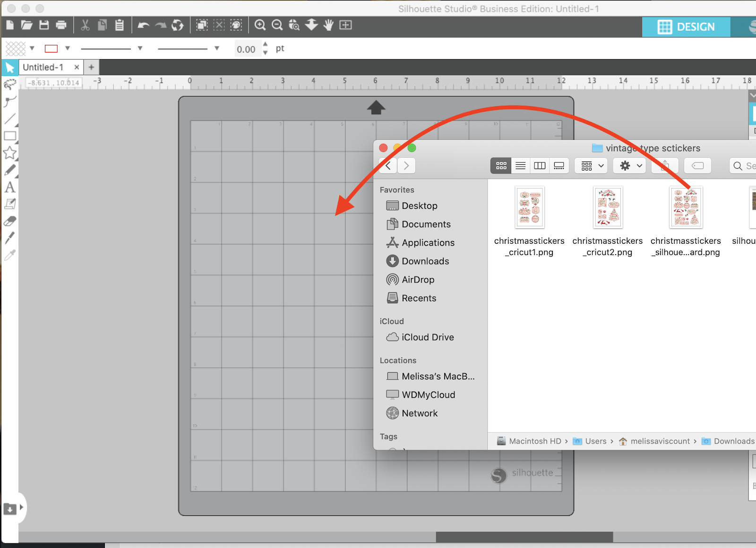Create a new document in Silhouette Studio
756x548 pixels.
point(10,25)
